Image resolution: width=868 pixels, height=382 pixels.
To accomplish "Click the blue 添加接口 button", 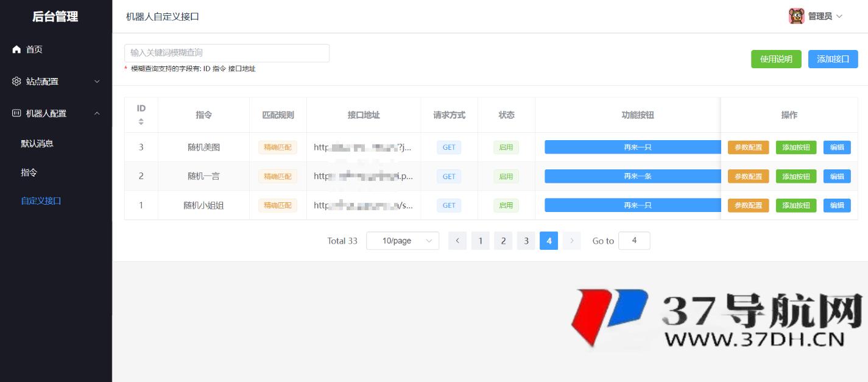I will tap(833, 59).
